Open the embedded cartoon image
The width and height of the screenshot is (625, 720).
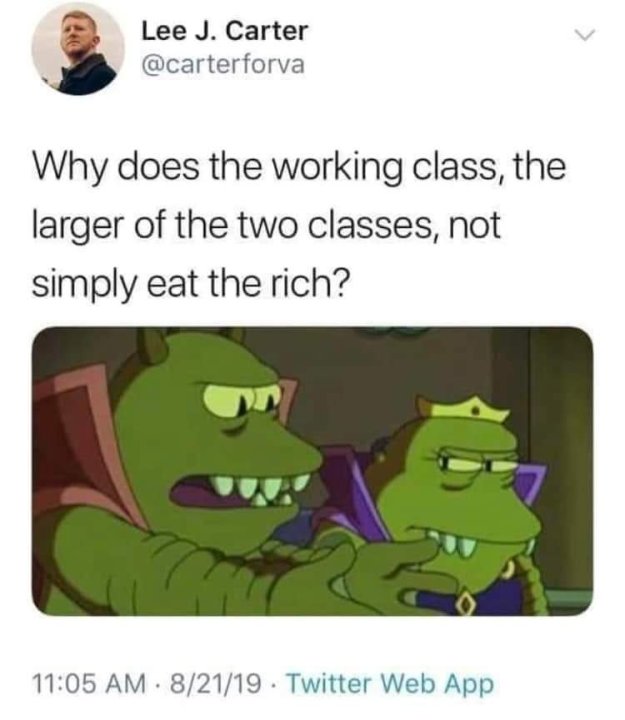312,471
